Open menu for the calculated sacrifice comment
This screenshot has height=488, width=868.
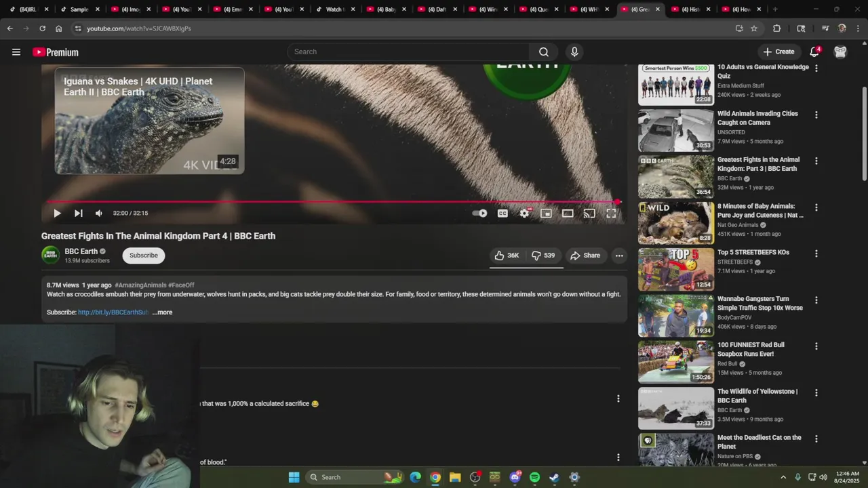click(618, 399)
